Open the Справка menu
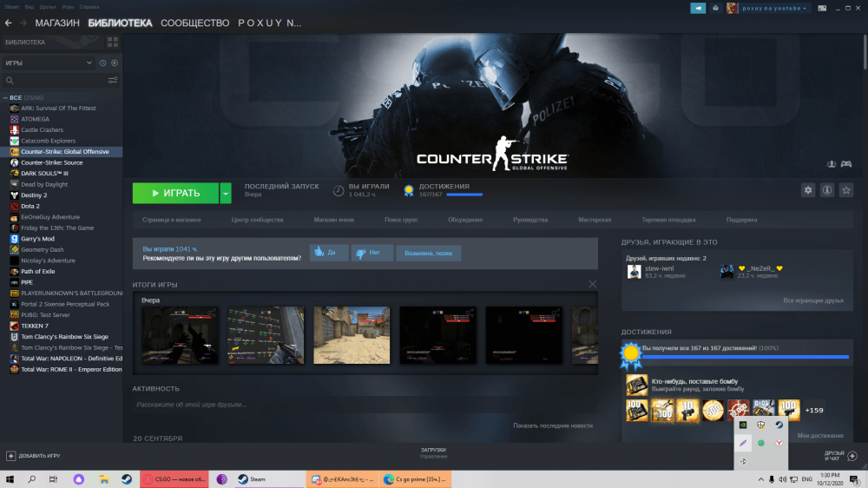868x488 pixels. [x=89, y=7]
